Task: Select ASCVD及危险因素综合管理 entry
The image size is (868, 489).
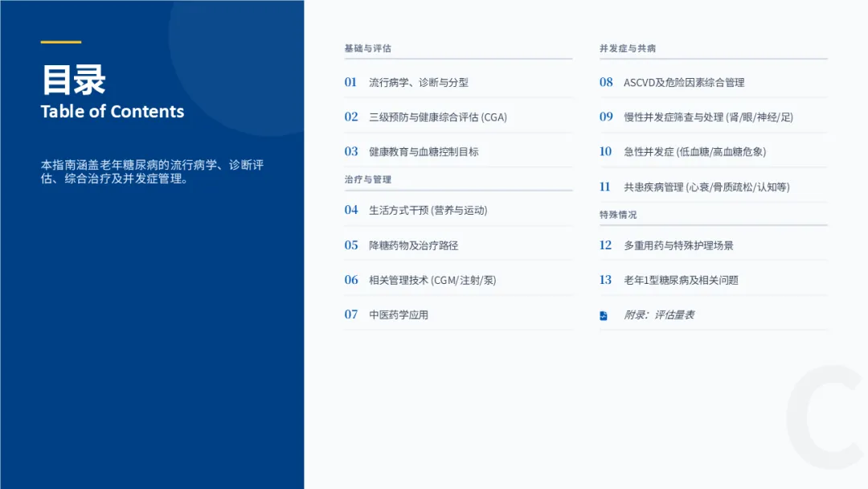Action: 713,83
